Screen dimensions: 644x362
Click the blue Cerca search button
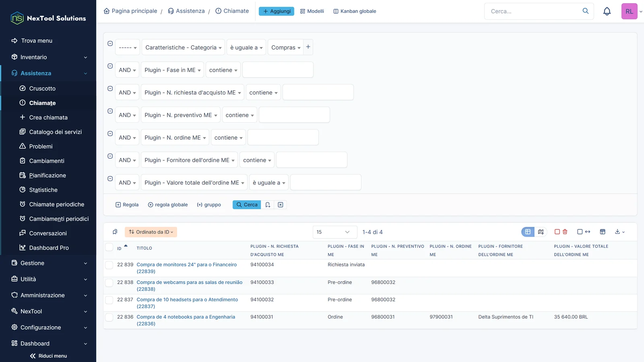pos(247,205)
